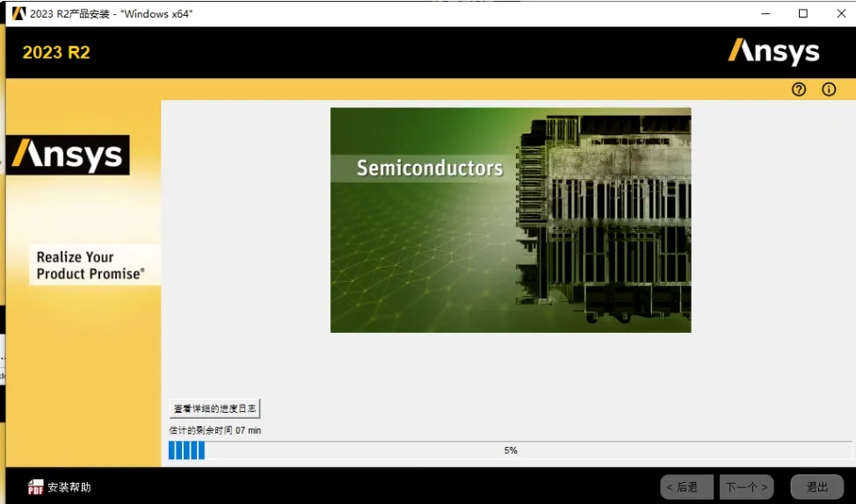This screenshot has width=856, height=504.
Task: Click the Ansys logo in left sidebar
Action: click(68, 155)
